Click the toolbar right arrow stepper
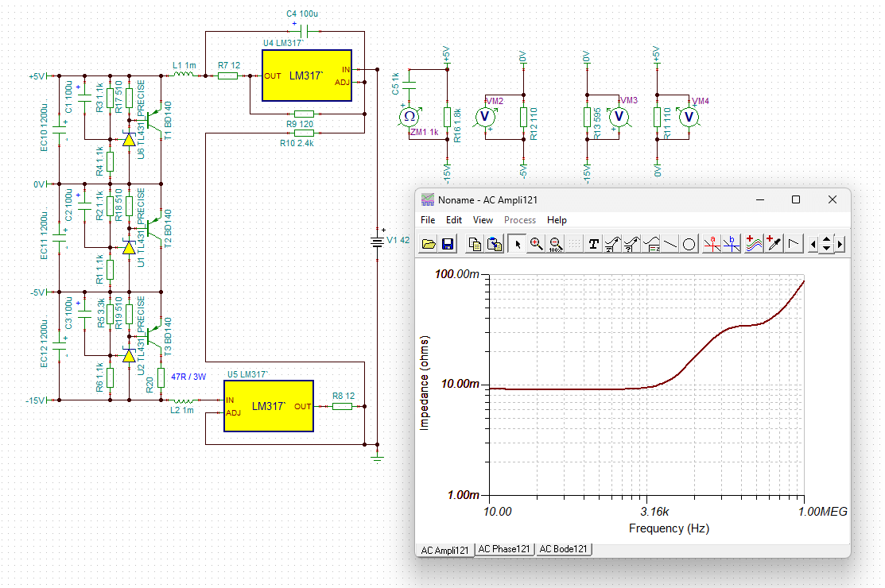 coord(840,244)
